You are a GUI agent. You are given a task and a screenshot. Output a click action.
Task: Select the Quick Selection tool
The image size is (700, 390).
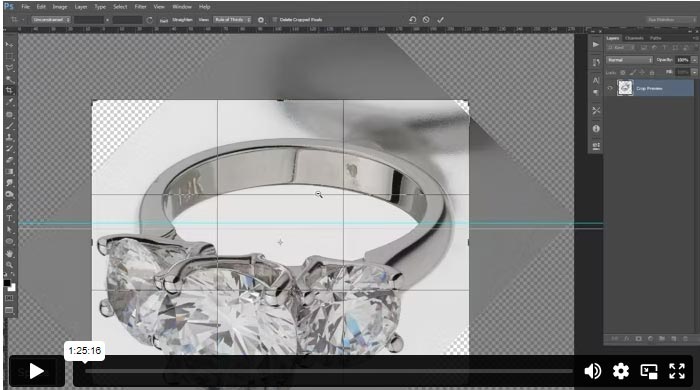click(x=9, y=79)
